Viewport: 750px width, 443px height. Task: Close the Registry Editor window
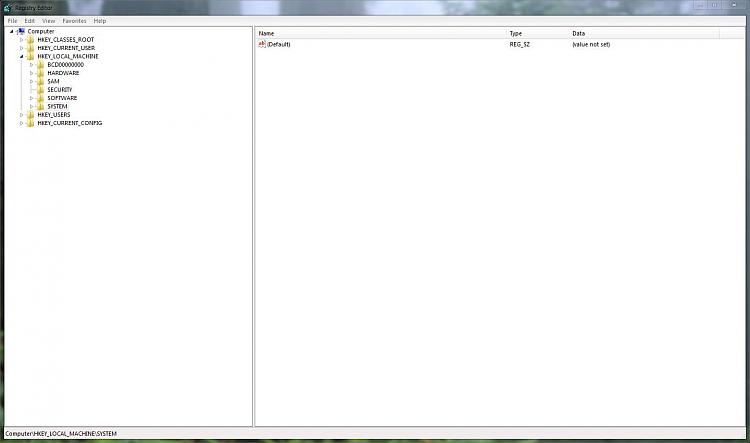click(x=734, y=5)
